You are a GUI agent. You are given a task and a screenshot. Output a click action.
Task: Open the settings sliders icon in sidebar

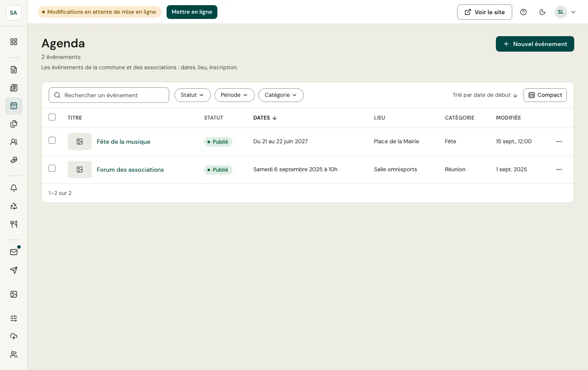14,318
